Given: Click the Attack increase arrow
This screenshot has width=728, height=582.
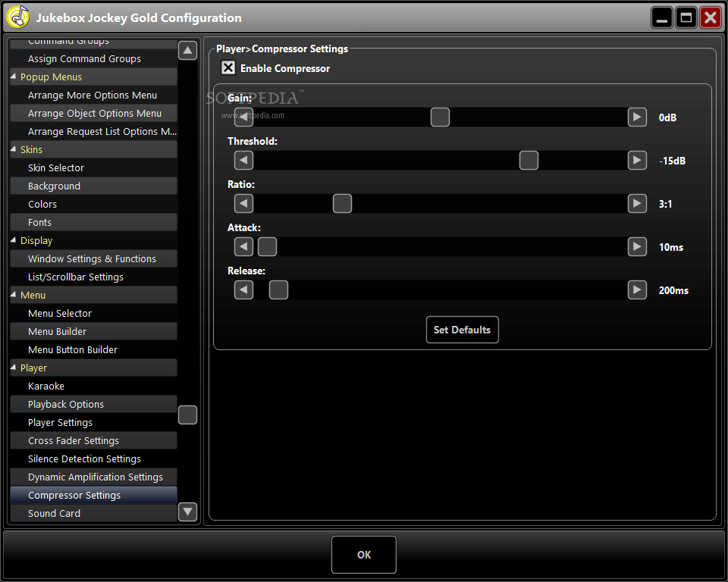Looking at the screenshot, I should click(637, 246).
